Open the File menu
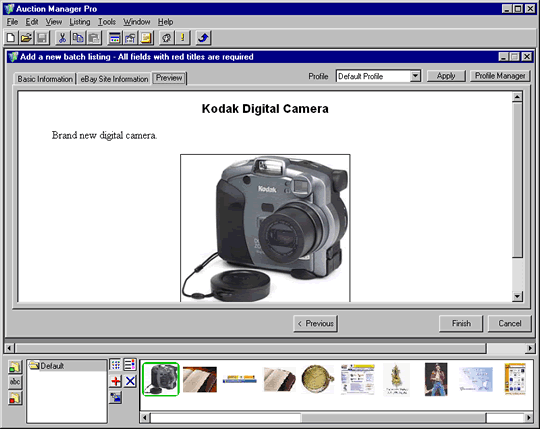 pos(12,22)
